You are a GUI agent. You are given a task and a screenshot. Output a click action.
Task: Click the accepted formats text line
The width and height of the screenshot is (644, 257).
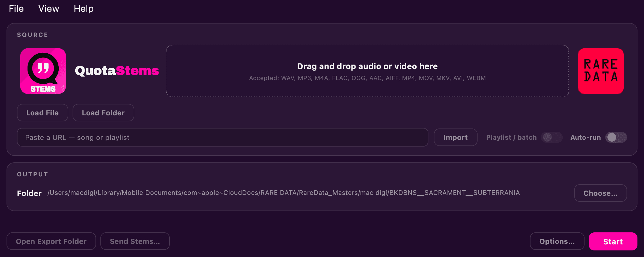[x=367, y=78]
